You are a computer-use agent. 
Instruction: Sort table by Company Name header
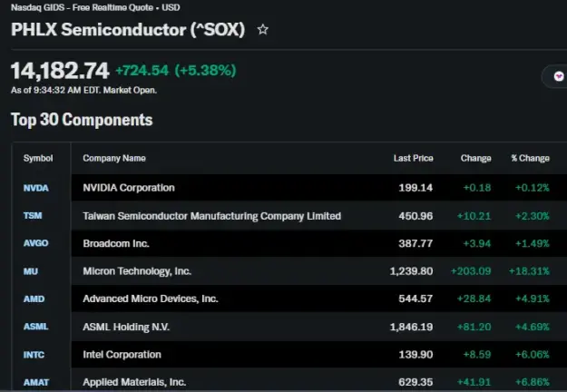pyautogui.click(x=114, y=159)
